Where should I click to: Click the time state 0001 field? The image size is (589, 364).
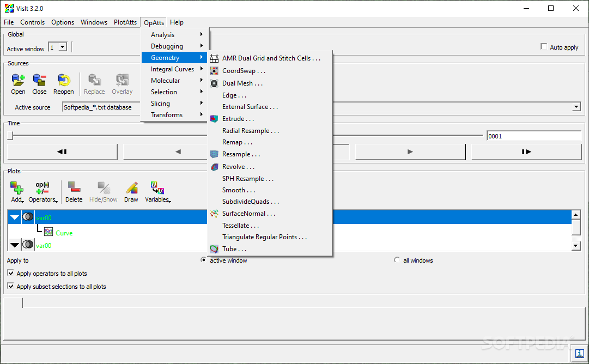point(534,136)
